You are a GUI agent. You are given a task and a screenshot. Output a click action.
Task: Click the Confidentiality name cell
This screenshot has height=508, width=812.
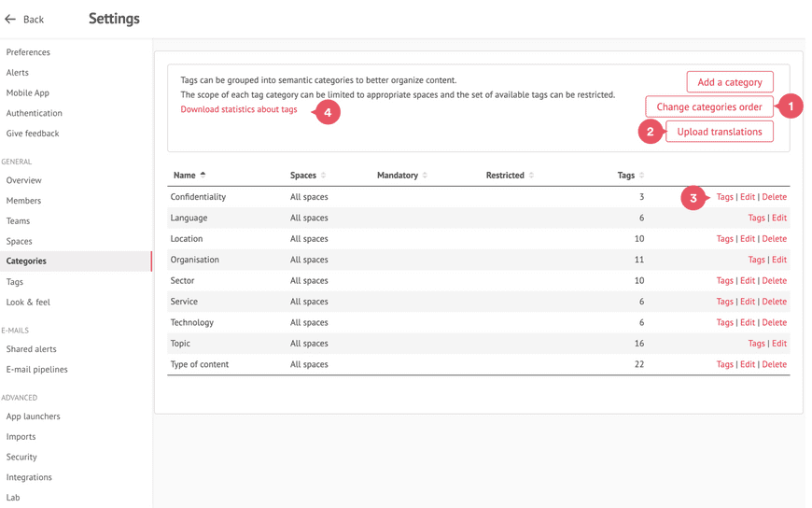coord(199,197)
